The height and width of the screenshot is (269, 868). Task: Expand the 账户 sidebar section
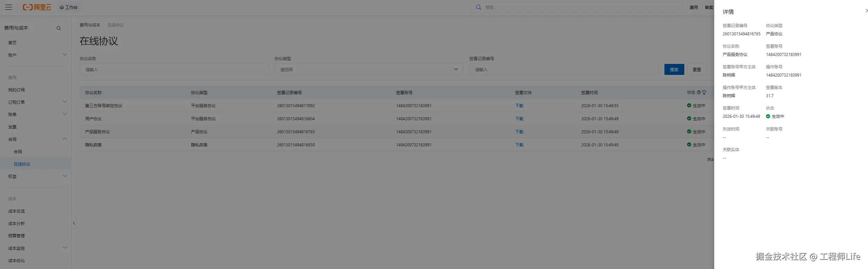click(x=65, y=55)
